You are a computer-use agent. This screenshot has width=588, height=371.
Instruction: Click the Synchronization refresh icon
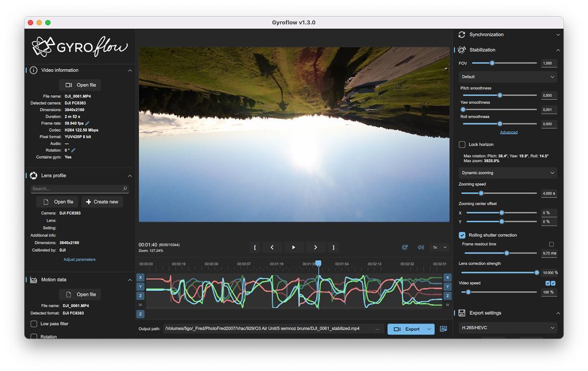462,35
